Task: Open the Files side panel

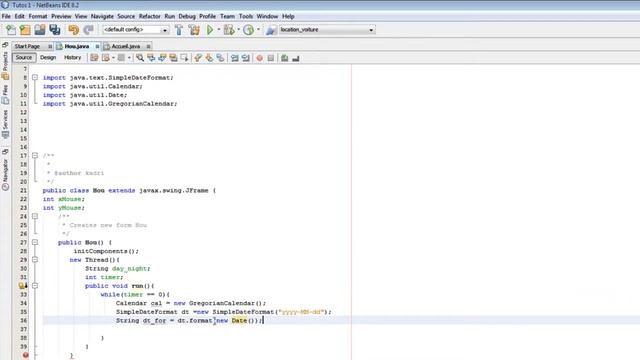Action: tap(5, 94)
